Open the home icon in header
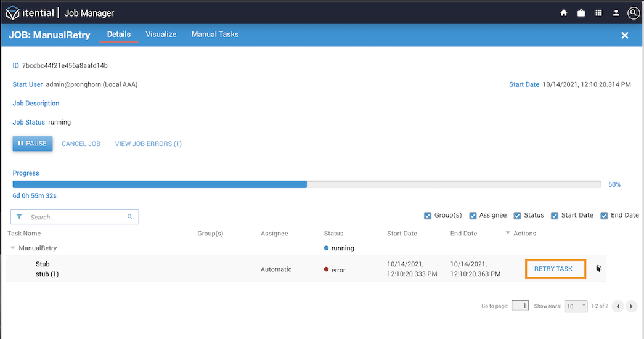 tap(563, 13)
